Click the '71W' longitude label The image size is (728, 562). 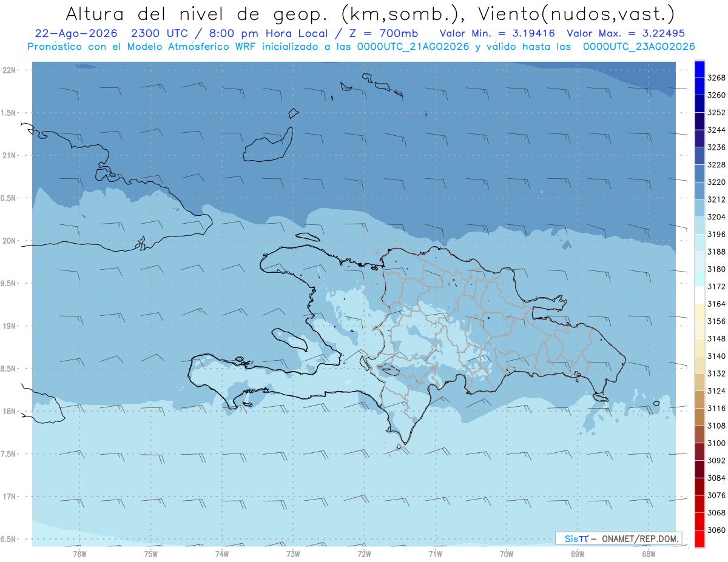coord(435,554)
